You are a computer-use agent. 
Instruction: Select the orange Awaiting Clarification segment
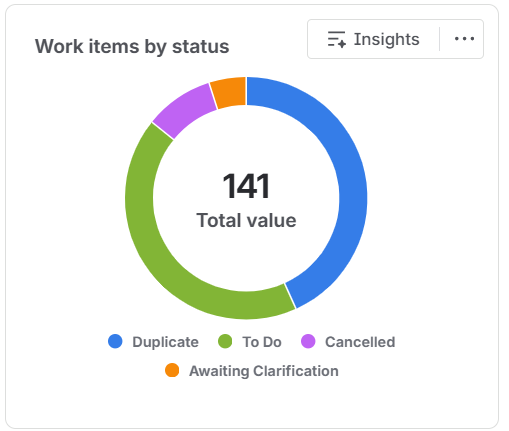pyautogui.click(x=230, y=92)
